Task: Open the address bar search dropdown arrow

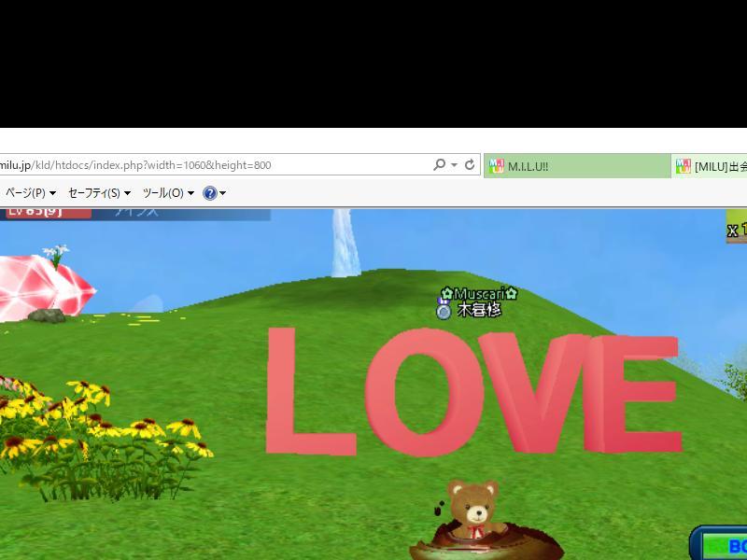Action: (x=454, y=165)
